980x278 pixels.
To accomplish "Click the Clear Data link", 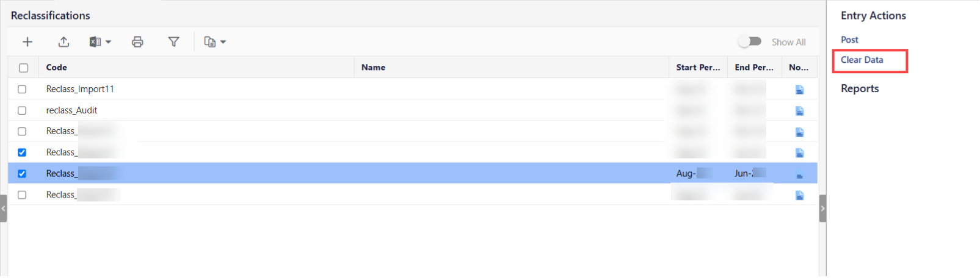I will pyautogui.click(x=862, y=60).
